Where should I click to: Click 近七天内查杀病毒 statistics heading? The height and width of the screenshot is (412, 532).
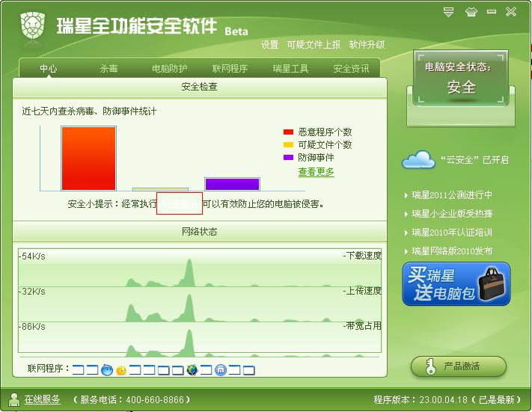point(89,111)
